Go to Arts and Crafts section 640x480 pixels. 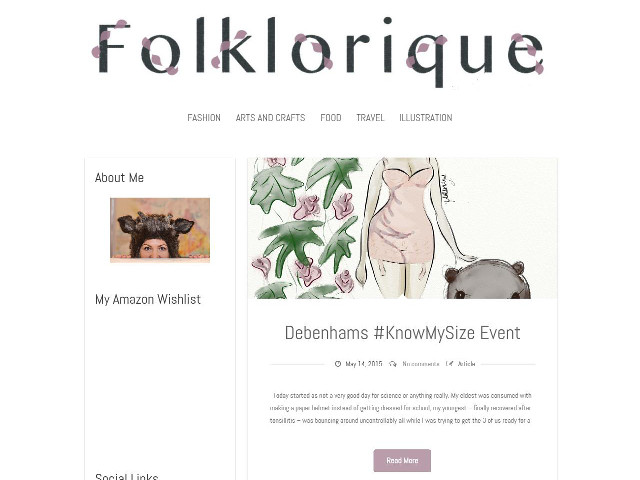tap(271, 118)
